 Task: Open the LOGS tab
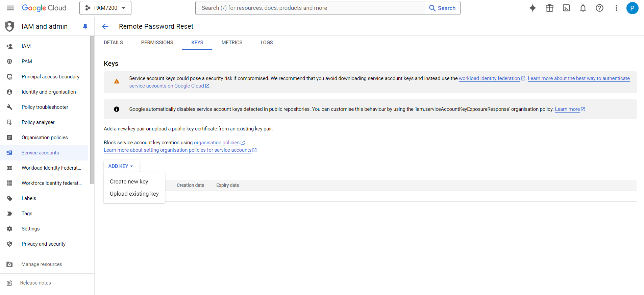(x=267, y=43)
